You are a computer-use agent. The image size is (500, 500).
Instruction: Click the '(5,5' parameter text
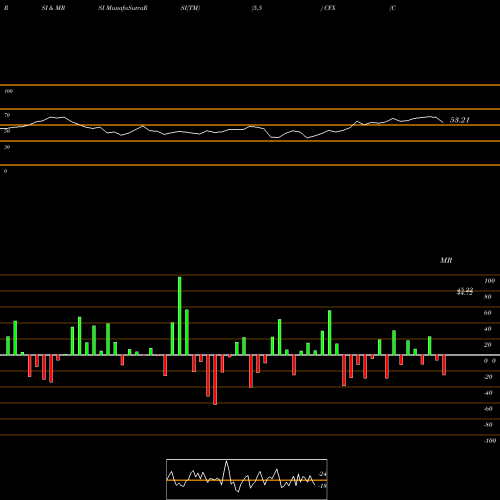coord(257,8)
